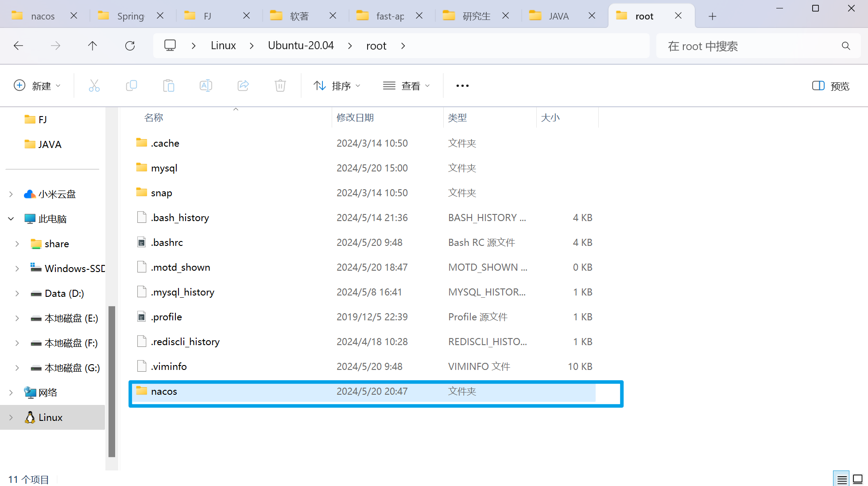The width and height of the screenshot is (868, 486).
Task: Open the 查看 view dropdown
Action: click(x=406, y=86)
